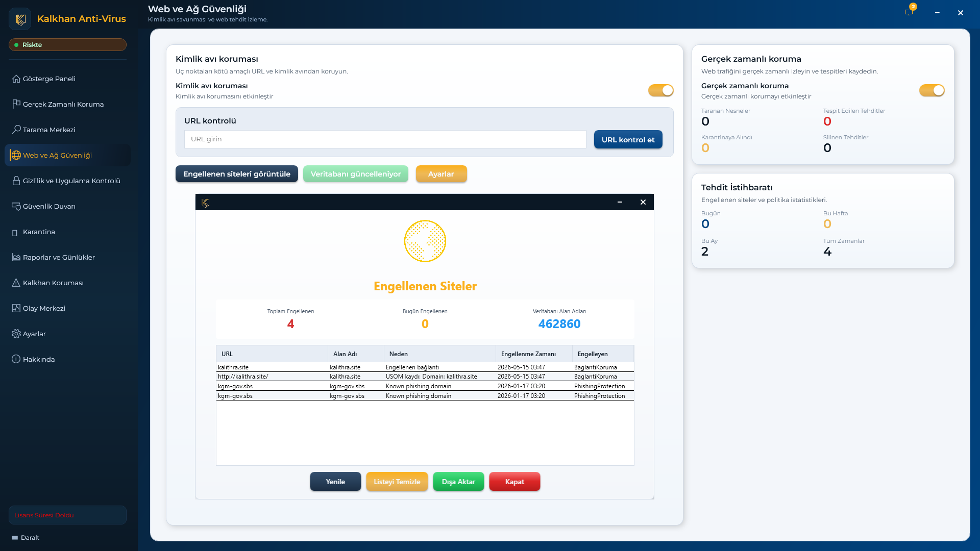The width and height of the screenshot is (980, 551).
Task: Click Veritabanı güncelleniyor button
Action: (x=356, y=174)
